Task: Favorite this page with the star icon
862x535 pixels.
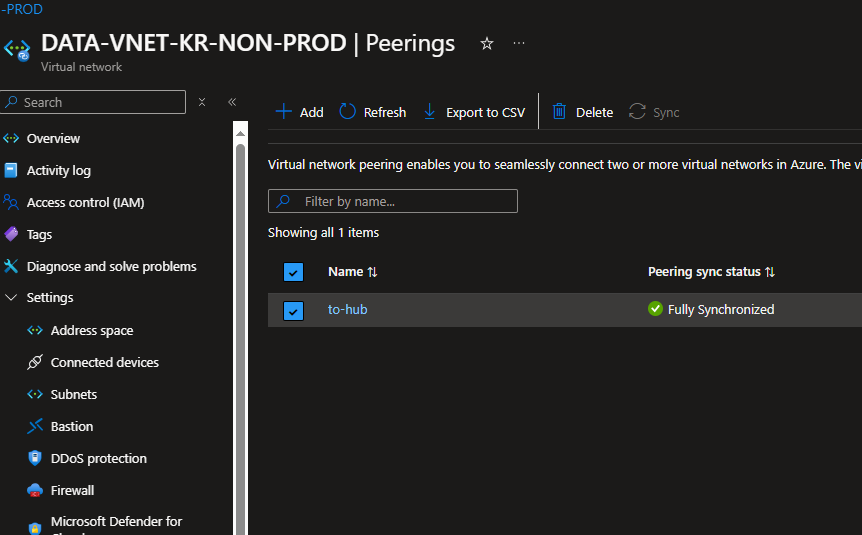Action: coord(487,43)
